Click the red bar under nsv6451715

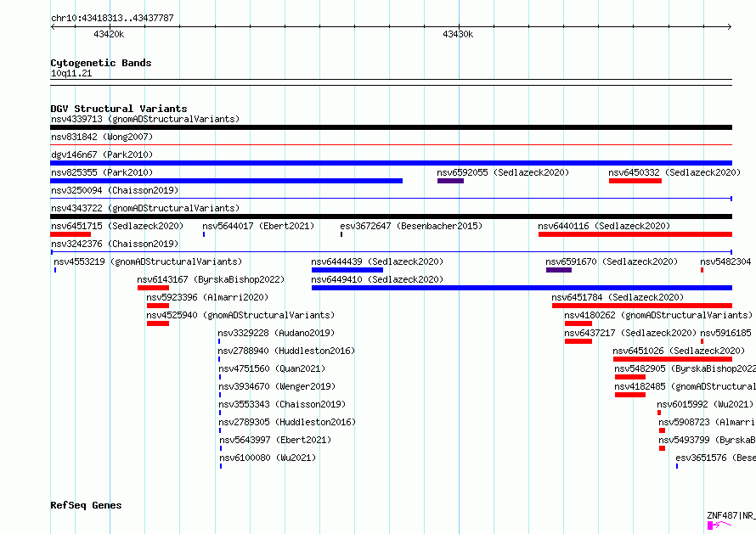coord(71,234)
